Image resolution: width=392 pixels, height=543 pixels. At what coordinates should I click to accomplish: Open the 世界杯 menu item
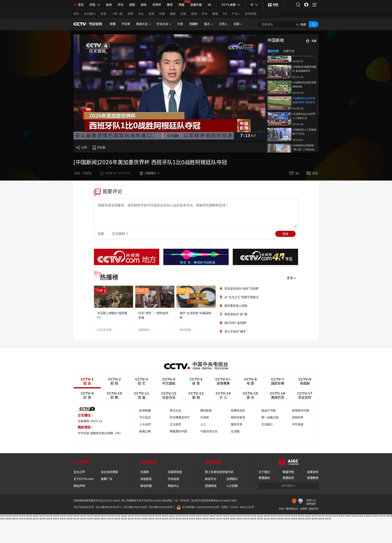pyautogui.click(x=157, y=4)
